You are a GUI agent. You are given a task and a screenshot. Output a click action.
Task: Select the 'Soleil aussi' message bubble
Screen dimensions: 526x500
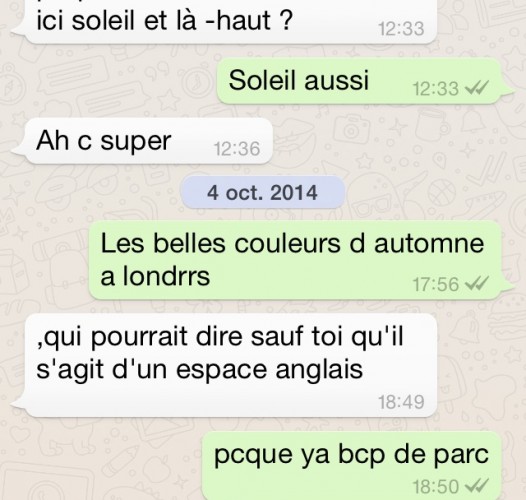coord(365,81)
